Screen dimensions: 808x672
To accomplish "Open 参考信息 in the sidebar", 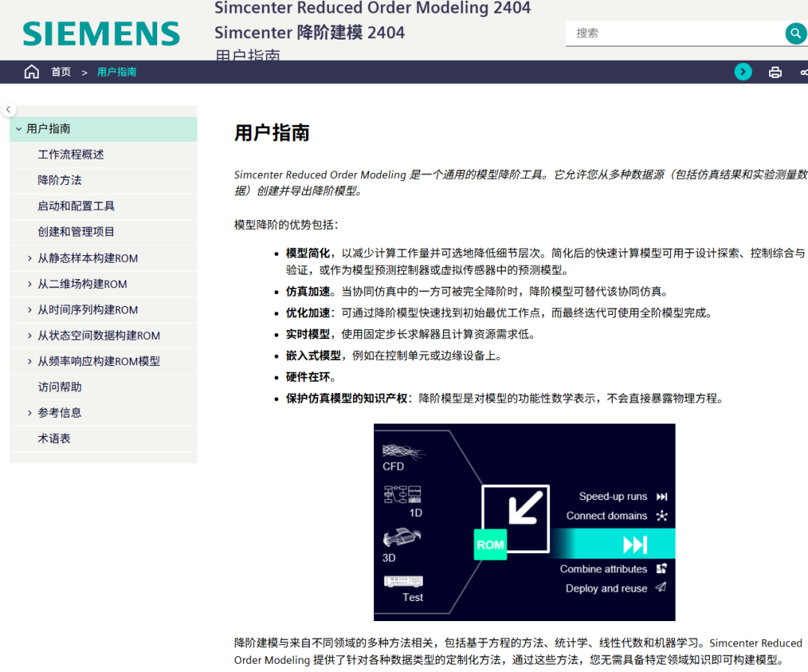I will pos(59,413).
